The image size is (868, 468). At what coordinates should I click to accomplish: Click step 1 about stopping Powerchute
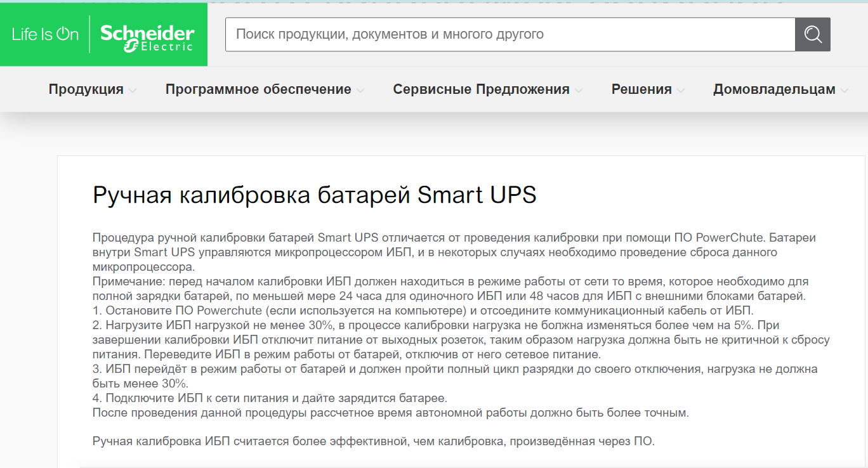[x=423, y=311]
